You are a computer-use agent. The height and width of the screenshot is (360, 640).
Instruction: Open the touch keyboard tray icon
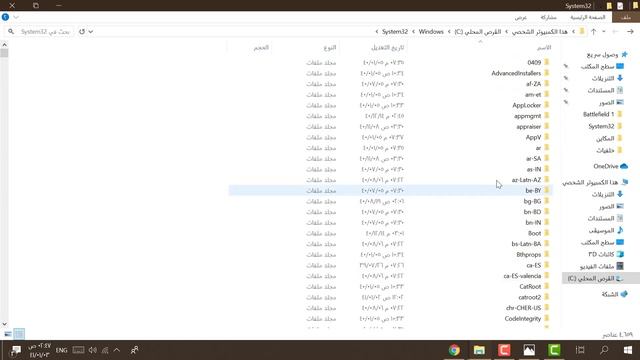point(78,350)
